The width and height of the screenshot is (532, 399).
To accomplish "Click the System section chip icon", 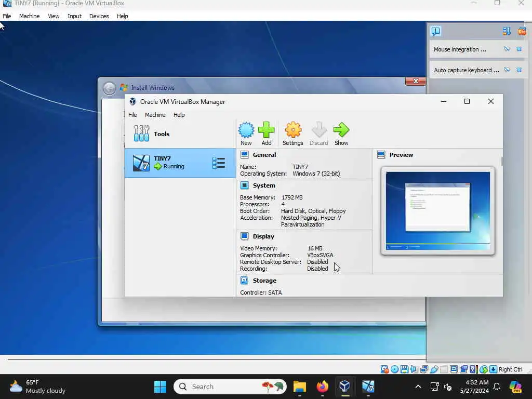I will point(244,185).
